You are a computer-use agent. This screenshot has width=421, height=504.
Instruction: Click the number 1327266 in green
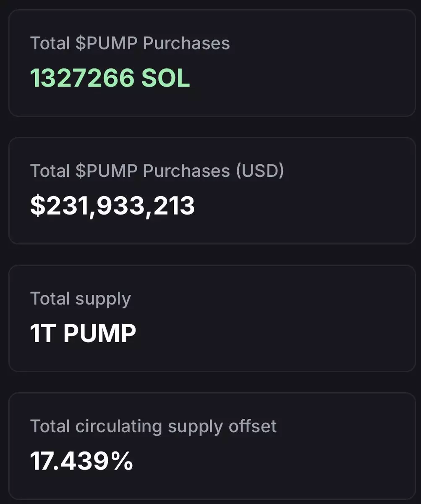tap(82, 78)
